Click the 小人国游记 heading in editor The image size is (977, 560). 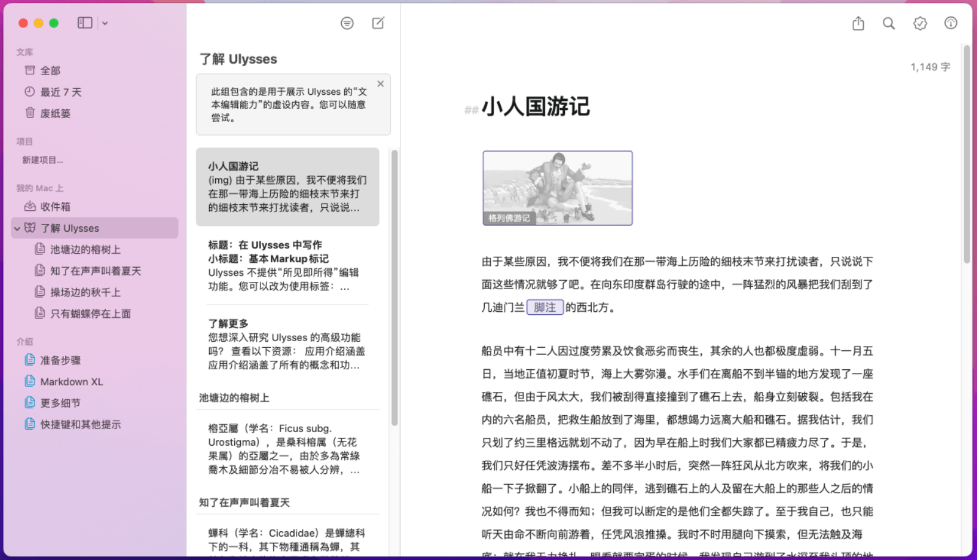click(x=536, y=107)
